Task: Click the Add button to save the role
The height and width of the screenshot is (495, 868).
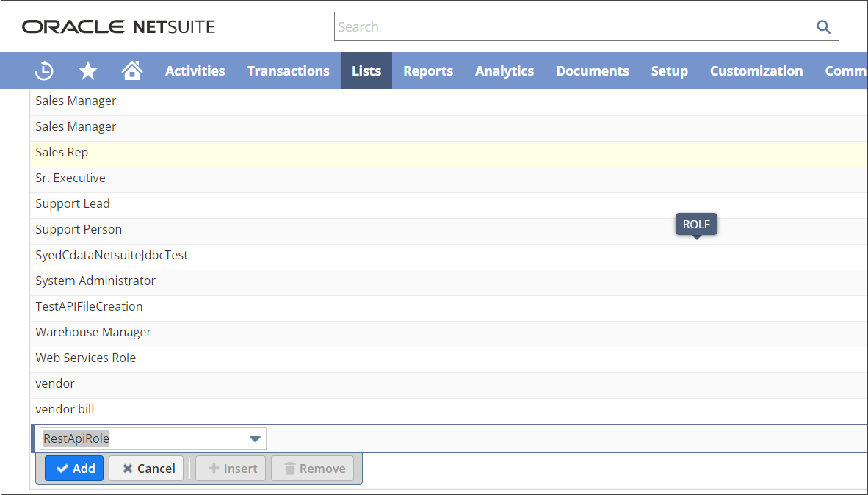Action: (73, 468)
